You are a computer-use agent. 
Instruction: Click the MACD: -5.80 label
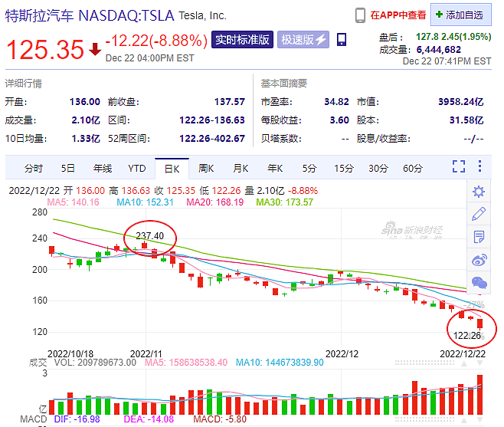pos(220,419)
